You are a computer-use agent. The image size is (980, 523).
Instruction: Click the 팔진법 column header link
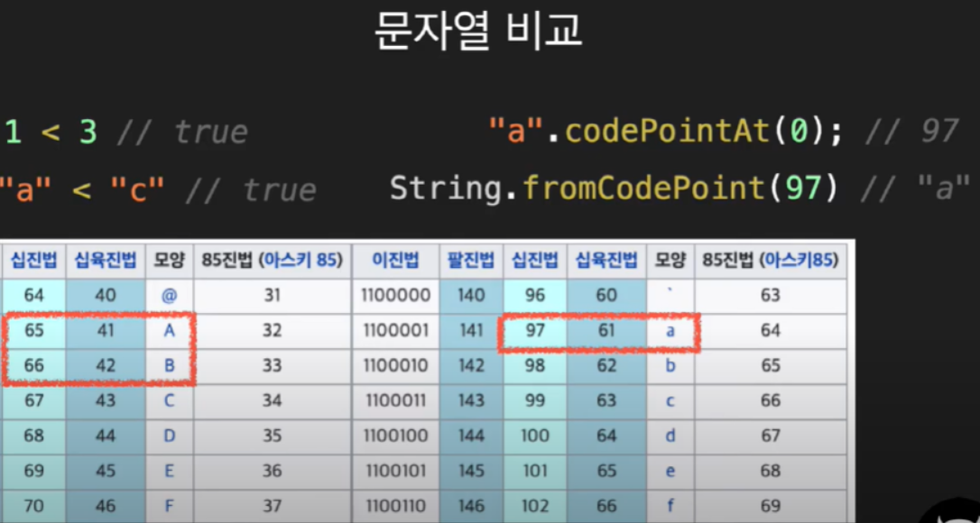471,260
